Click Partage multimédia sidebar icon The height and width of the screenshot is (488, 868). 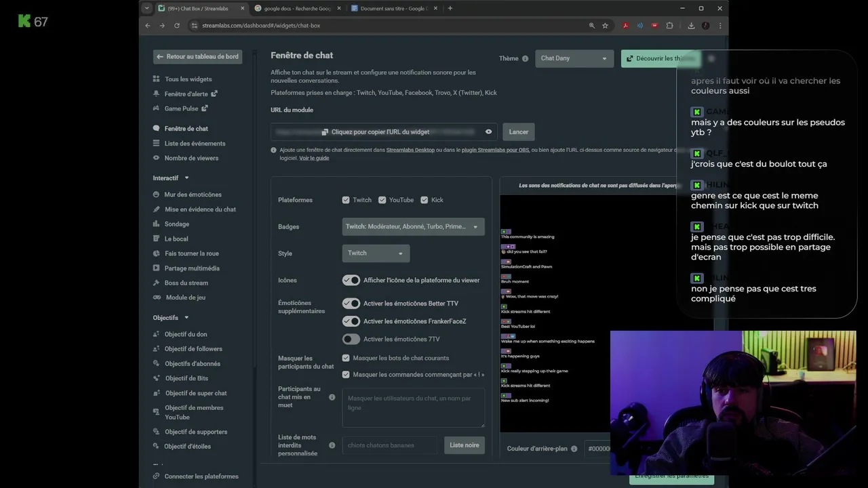pos(157,268)
